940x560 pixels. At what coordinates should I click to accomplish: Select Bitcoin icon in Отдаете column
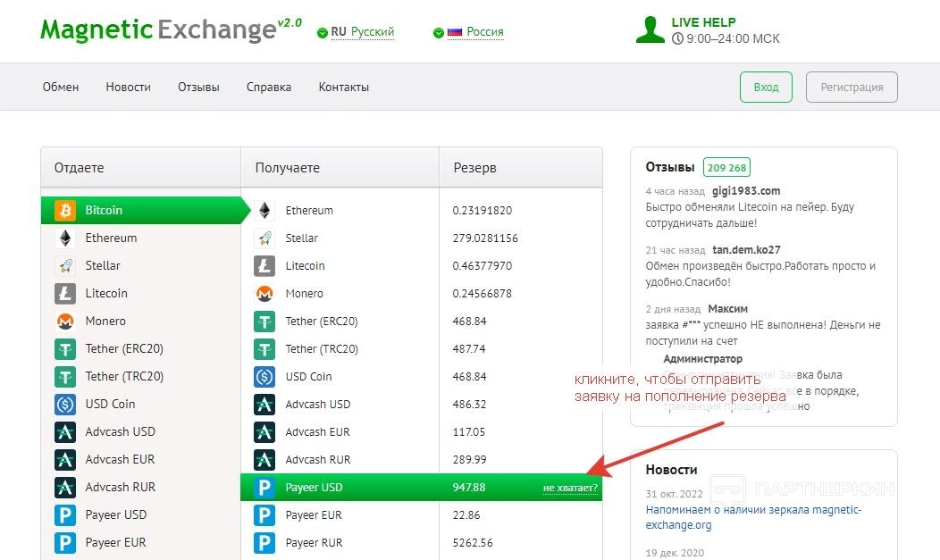[65, 210]
